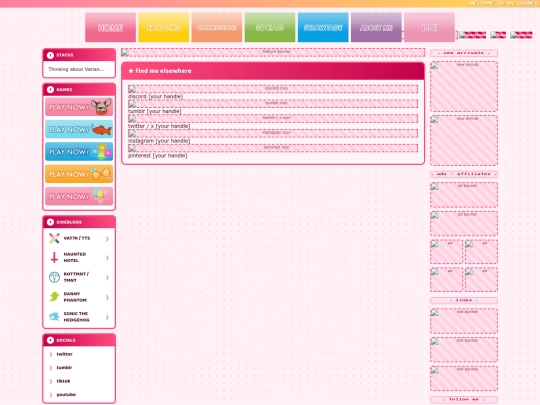Click the Status panel header
Viewport: 540px width, 405px height.
[x=79, y=55]
